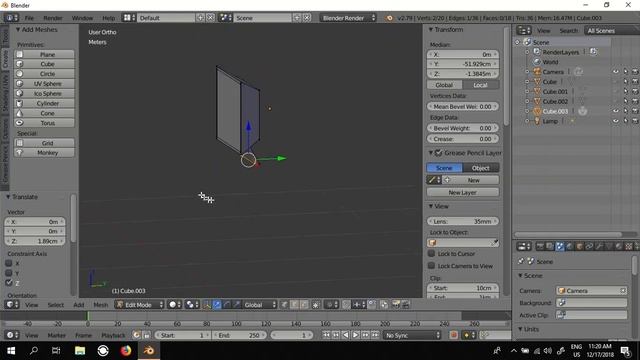Collapse the Units panel

click(520, 329)
